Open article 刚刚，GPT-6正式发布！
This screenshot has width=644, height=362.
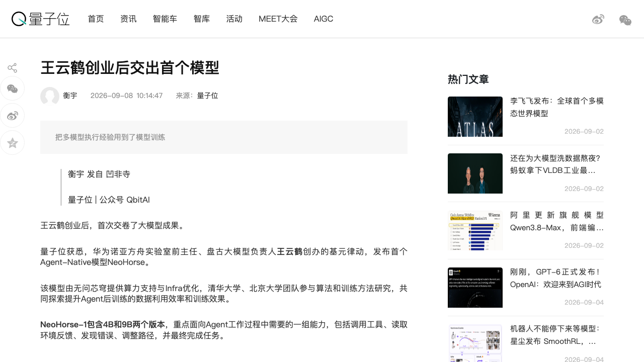point(557,278)
